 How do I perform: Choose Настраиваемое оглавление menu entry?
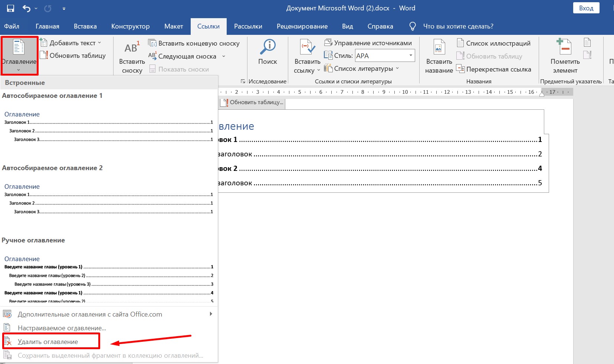click(x=62, y=328)
